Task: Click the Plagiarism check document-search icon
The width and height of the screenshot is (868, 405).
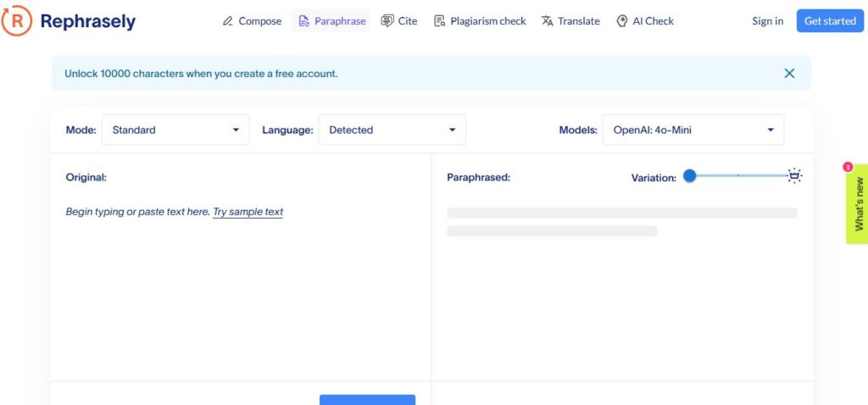Action: 440,21
